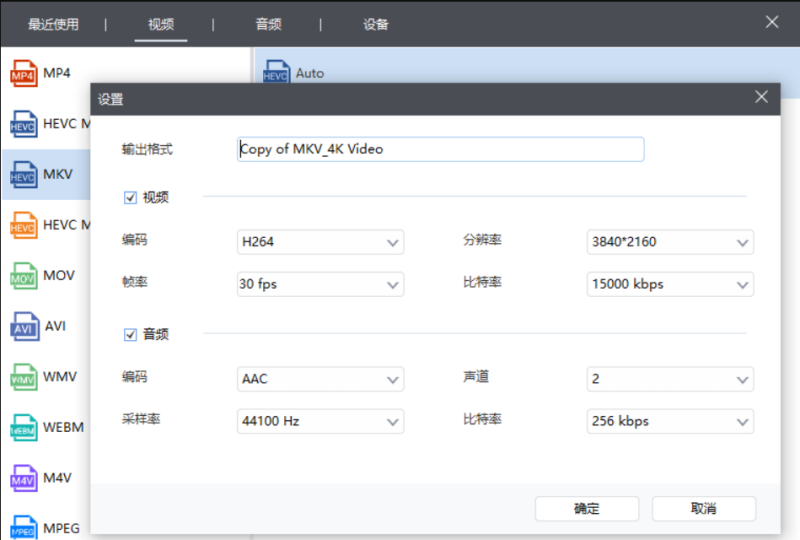The height and width of the screenshot is (540, 800).
Task: Select the MPEG format icon
Action: 23,528
